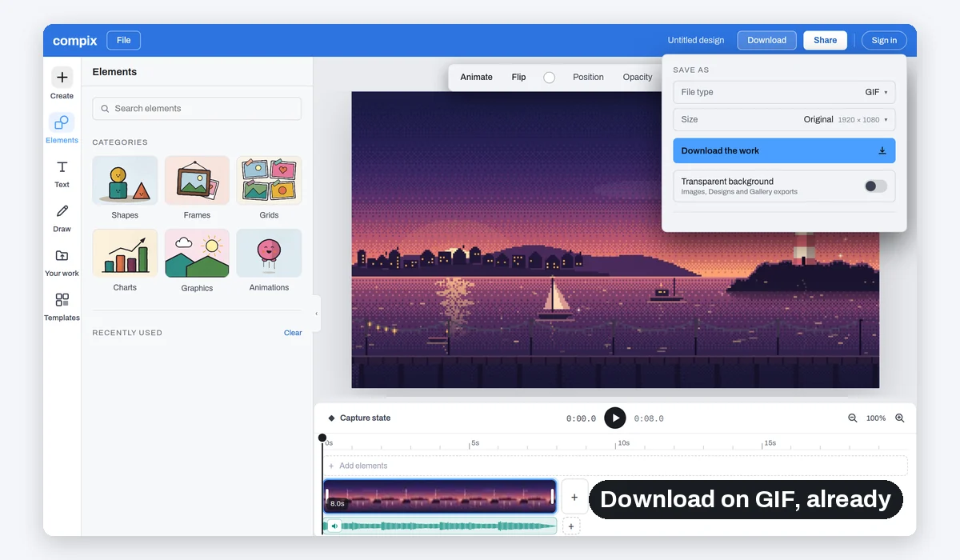
Task: Click the Capture state diamond icon
Action: coord(331,418)
